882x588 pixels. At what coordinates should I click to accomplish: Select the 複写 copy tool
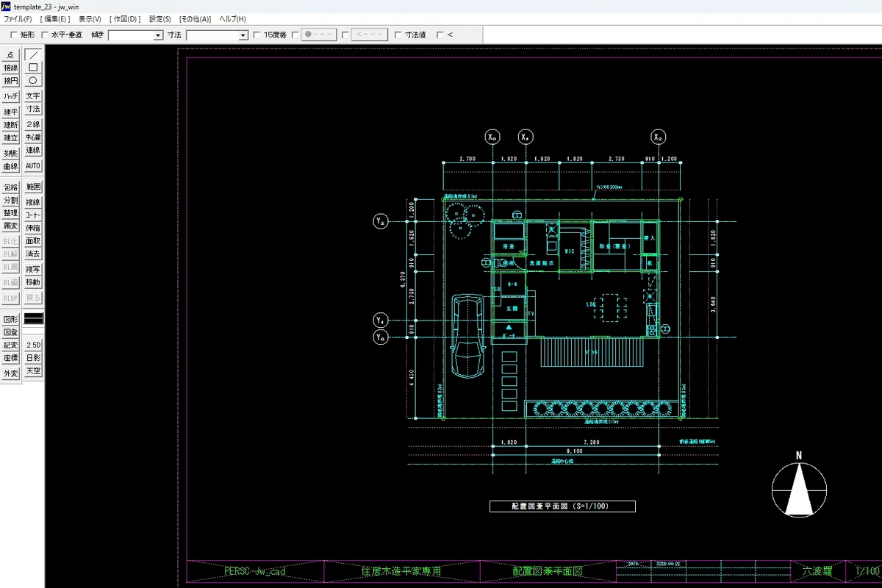[33, 269]
